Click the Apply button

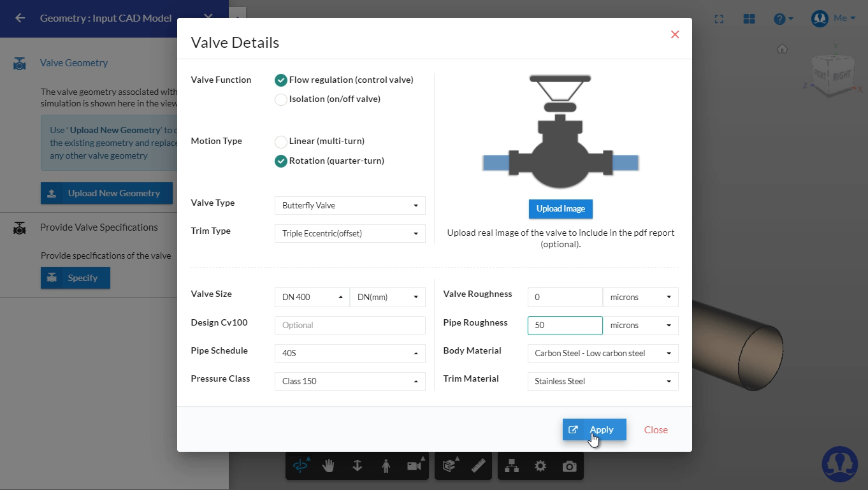[595, 429]
